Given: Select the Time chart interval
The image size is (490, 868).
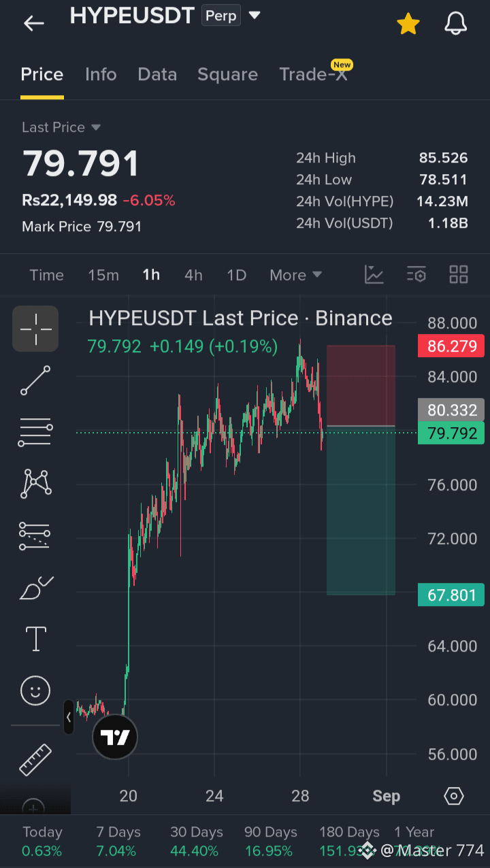Looking at the screenshot, I should point(46,275).
